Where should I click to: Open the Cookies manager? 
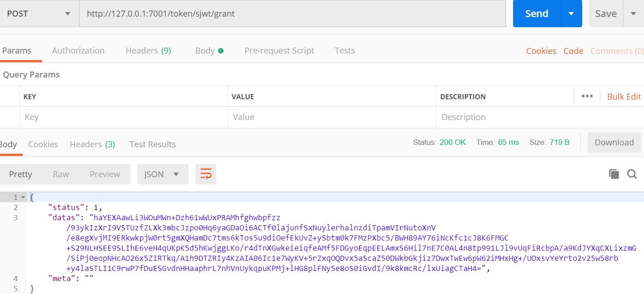(541, 51)
